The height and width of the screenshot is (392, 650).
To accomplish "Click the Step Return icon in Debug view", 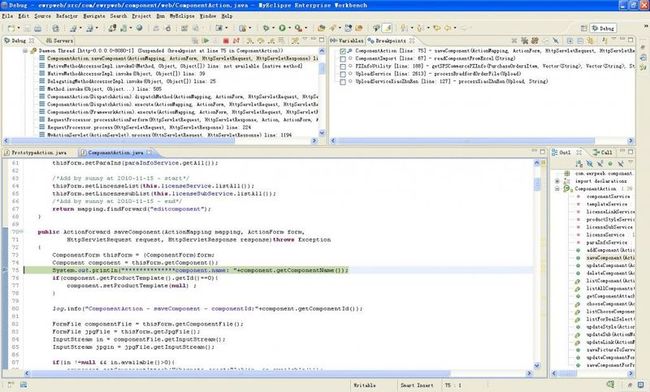I will (x=271, y=41).
